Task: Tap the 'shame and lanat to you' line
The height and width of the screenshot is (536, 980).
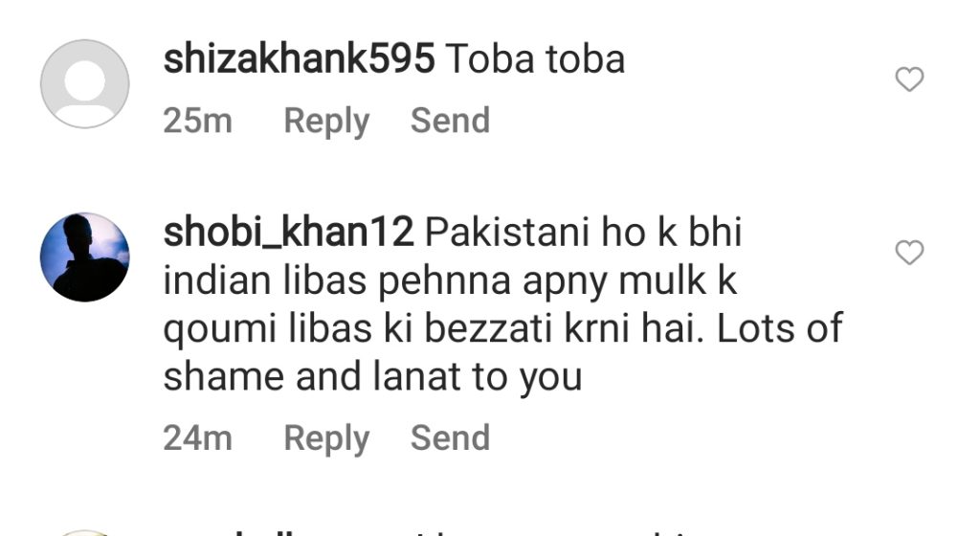Action: 372,378
